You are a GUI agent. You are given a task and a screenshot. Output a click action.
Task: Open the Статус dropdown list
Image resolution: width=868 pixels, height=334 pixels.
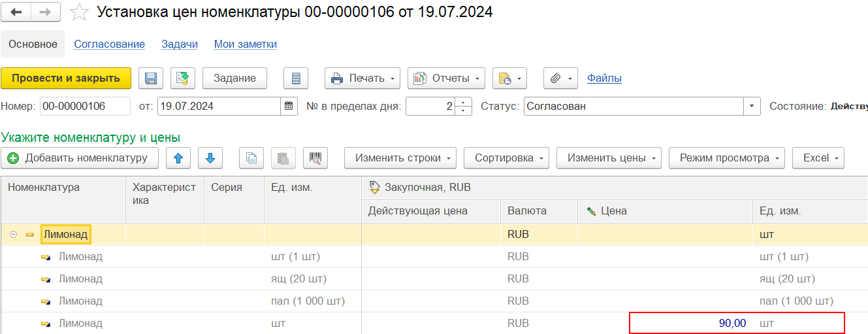[752, 106]
